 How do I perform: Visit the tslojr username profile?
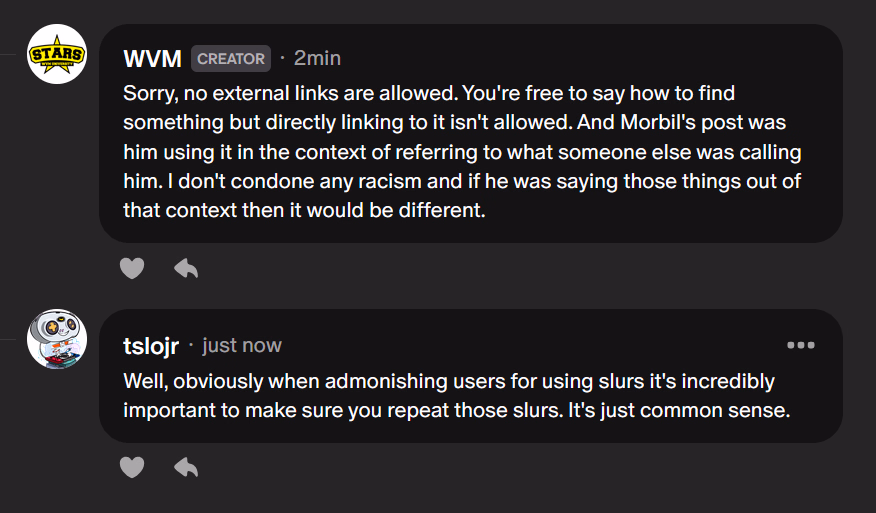point(151,346)
